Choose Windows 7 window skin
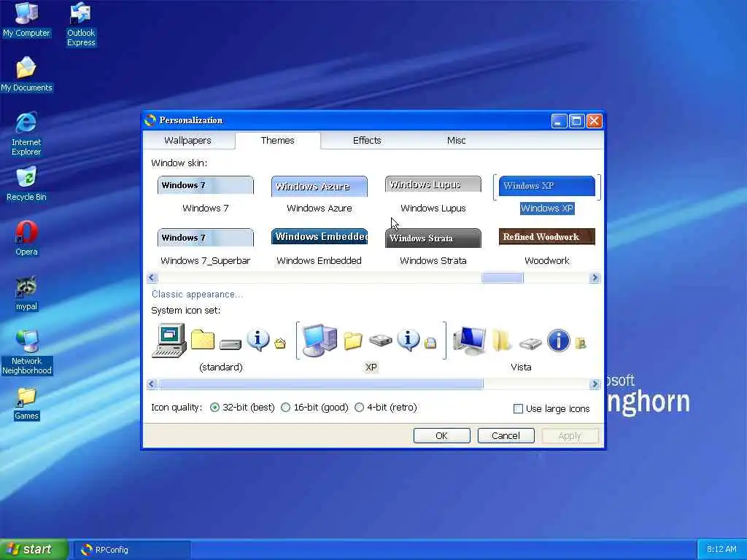Screen dimensions: 747x560 [x=205, y=195]
